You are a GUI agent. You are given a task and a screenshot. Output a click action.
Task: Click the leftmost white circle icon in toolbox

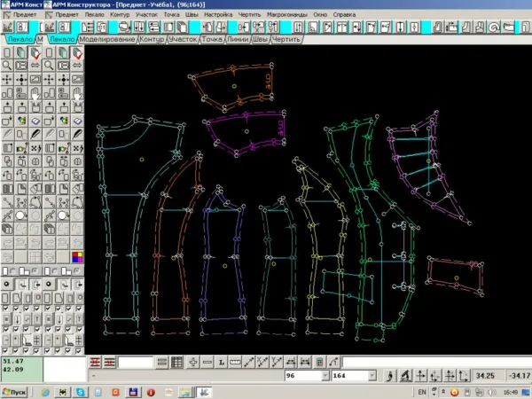tap(21, 215)
